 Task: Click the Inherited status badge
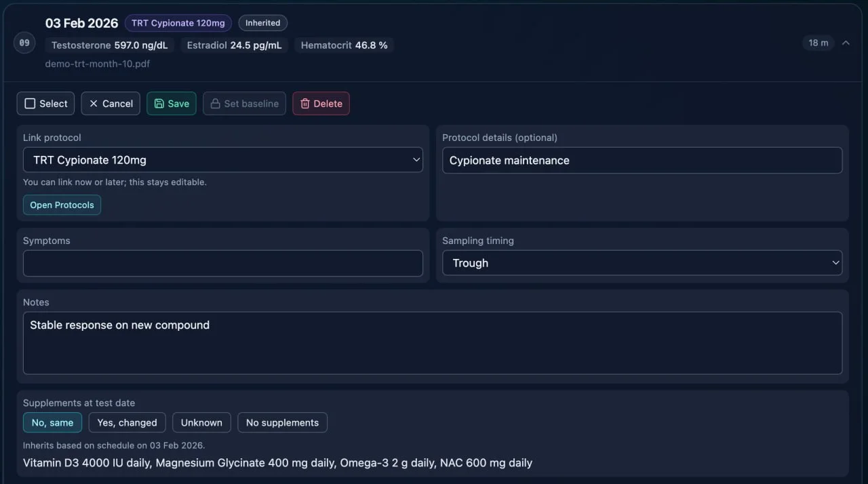pos(262,23)
